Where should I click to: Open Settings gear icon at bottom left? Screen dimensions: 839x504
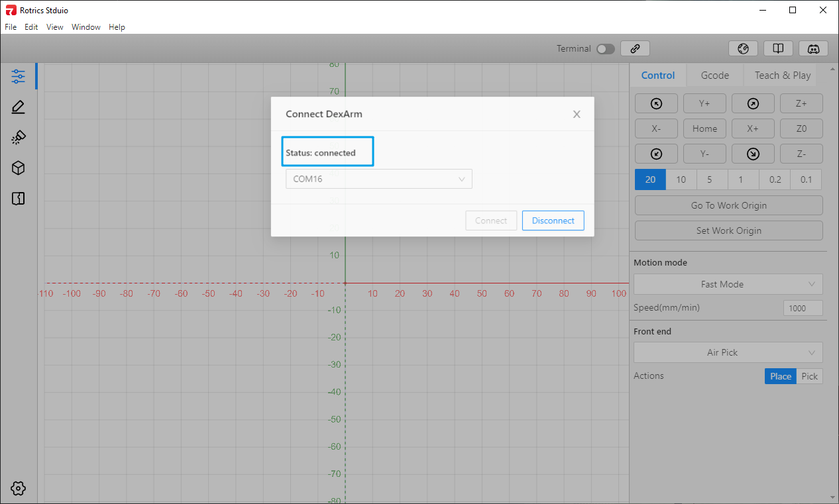point(19,488)
